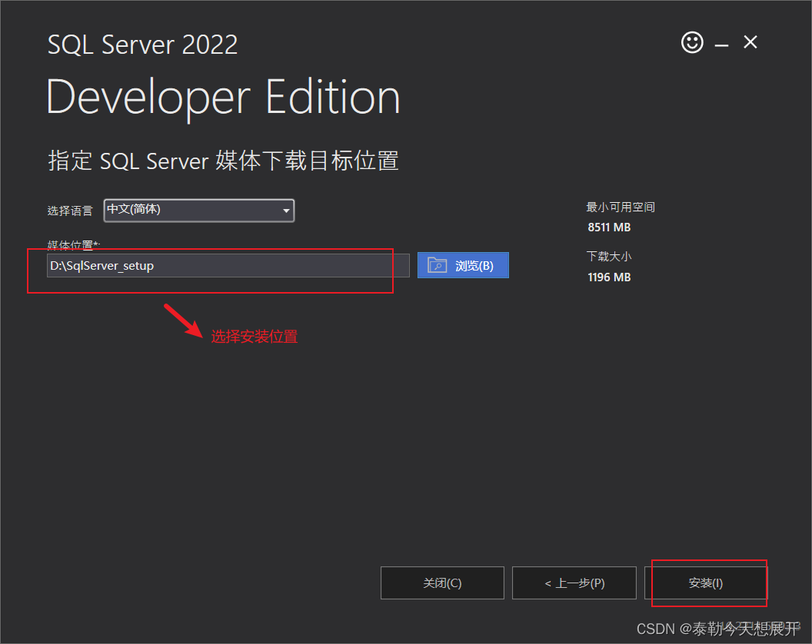Click the 指定 SQL Server 媒体下载目标位置 heading
This screenshot has width=812, height=644.
pyautogui.click(x=223, y=161)
